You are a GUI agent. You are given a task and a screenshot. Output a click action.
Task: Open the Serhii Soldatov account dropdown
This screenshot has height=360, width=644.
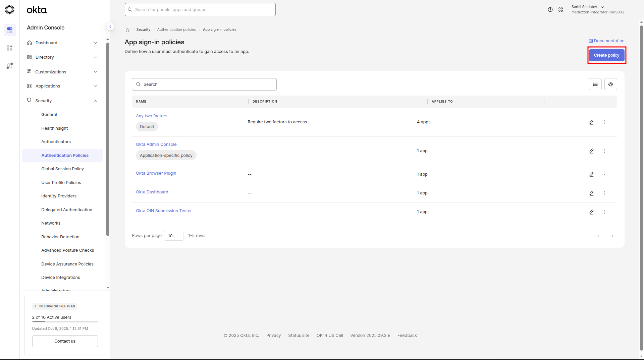[598, 9]
